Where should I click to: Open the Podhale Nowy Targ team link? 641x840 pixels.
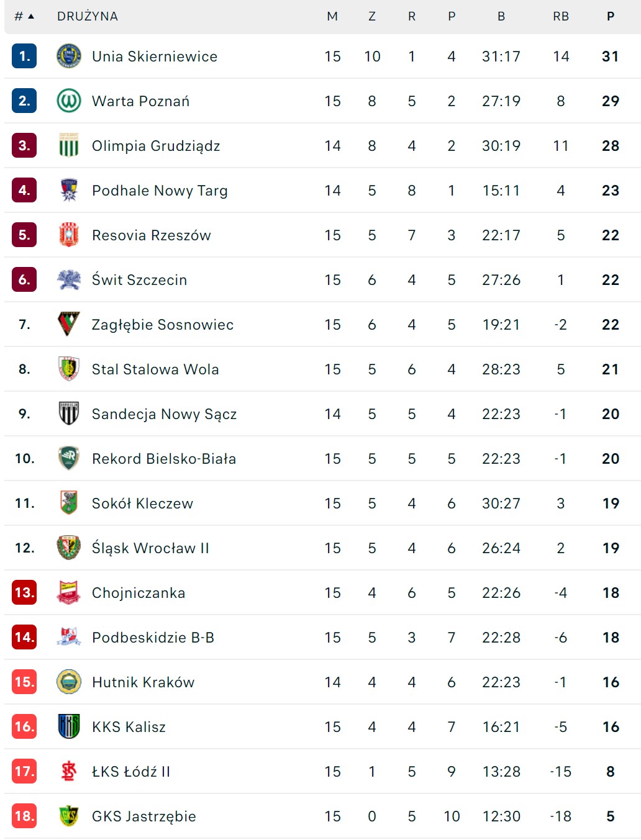160,191
